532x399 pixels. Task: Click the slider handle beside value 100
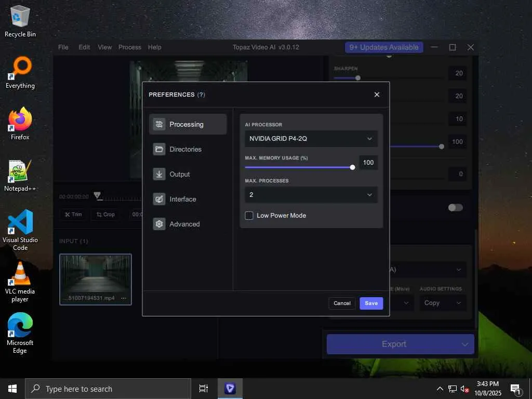click(x=441, y=147)
